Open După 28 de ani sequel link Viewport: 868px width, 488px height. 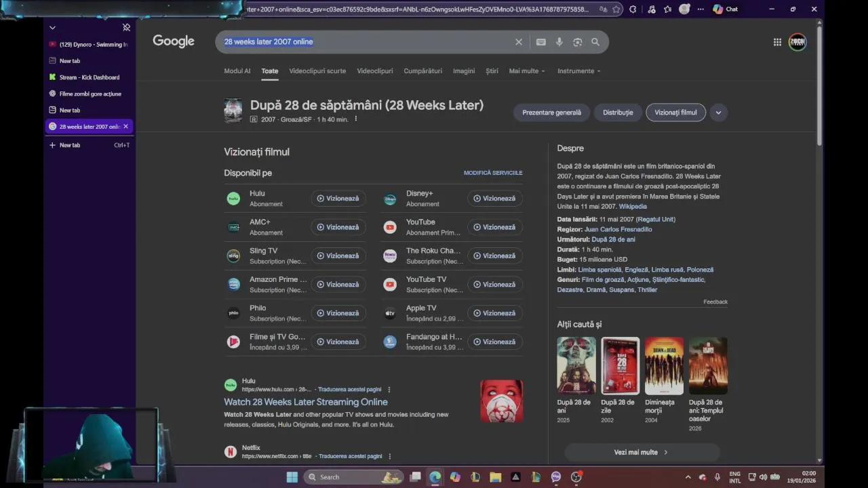(x=614, y=239)
